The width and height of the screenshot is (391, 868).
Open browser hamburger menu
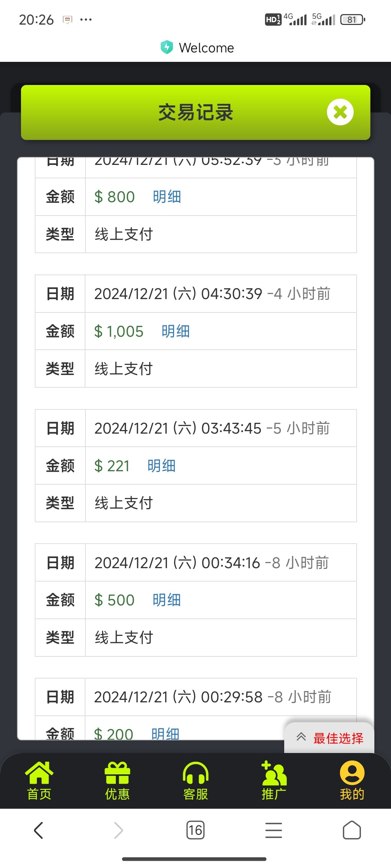(x=273, y=830)
